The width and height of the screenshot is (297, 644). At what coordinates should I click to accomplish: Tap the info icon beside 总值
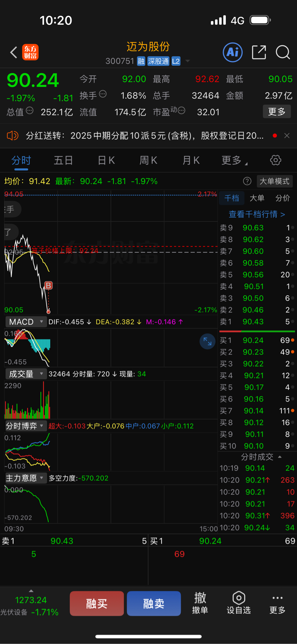pos(30,111)
